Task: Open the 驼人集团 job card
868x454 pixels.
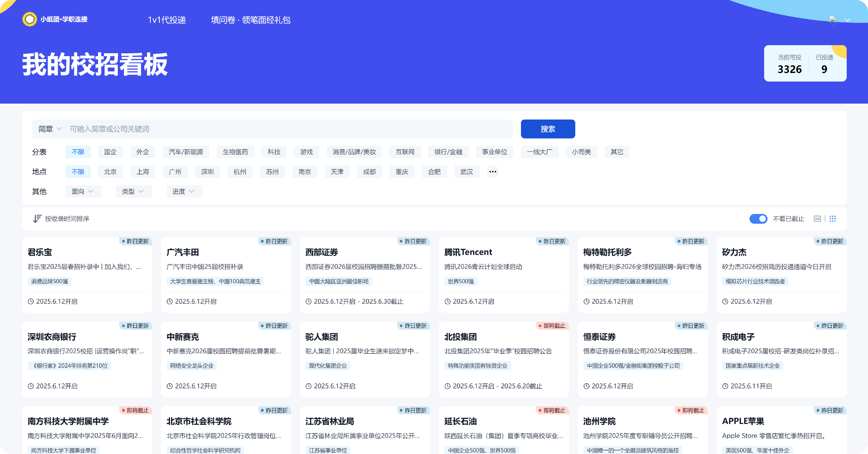Action: pos(365,359)
